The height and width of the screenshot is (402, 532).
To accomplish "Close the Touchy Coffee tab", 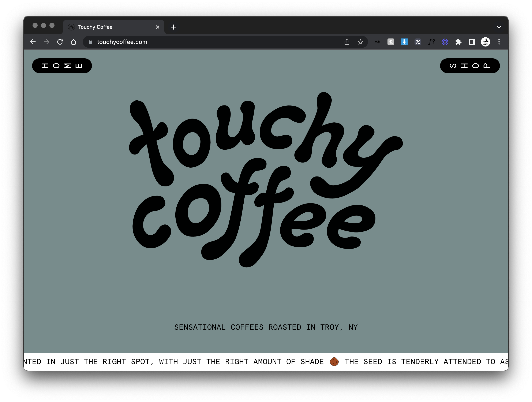I will coord(158,27).
